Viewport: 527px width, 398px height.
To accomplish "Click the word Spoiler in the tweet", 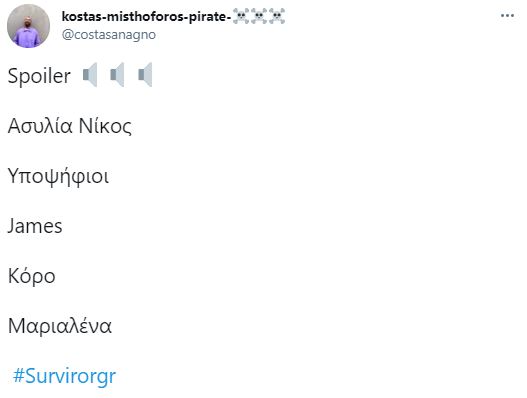I will coord(39,76).
